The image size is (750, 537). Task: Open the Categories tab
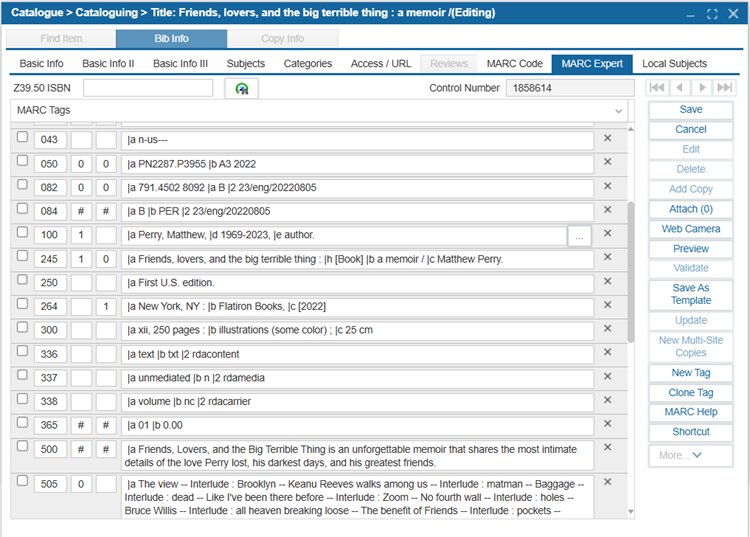pos(308,64)
